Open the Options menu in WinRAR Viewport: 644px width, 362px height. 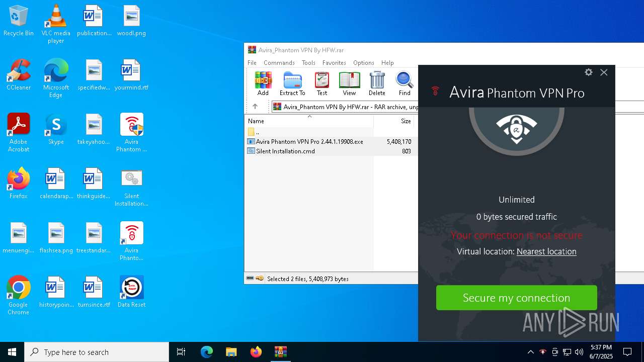point(363,63)
